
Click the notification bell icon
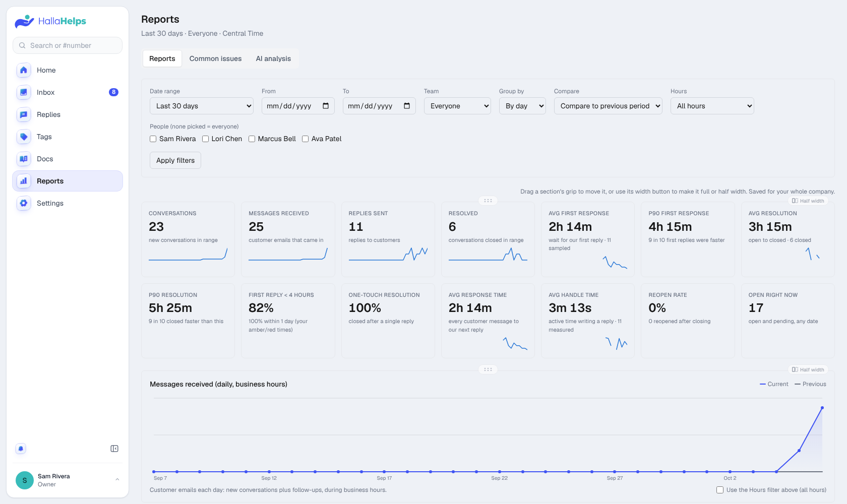(x=21, y=449)
